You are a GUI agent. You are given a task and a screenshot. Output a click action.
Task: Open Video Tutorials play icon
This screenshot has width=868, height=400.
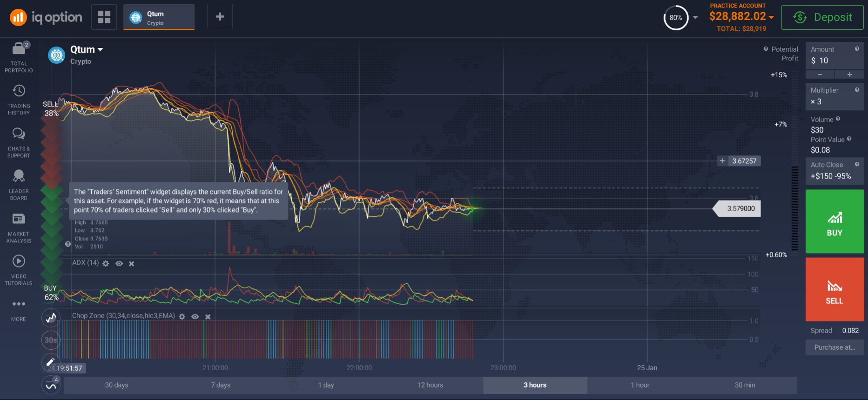(x=19, y=261)
